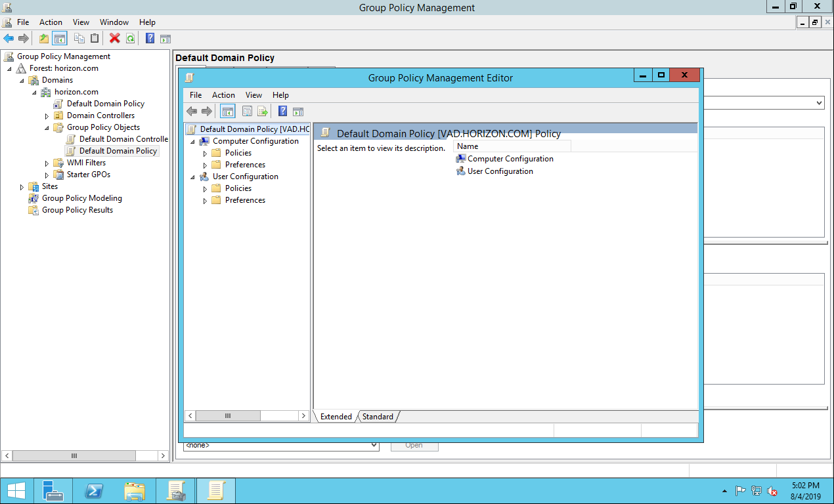Screen dimensions: 834x504
Task: Select Group Policy Modeling in the tree
Action: point(81,198)
